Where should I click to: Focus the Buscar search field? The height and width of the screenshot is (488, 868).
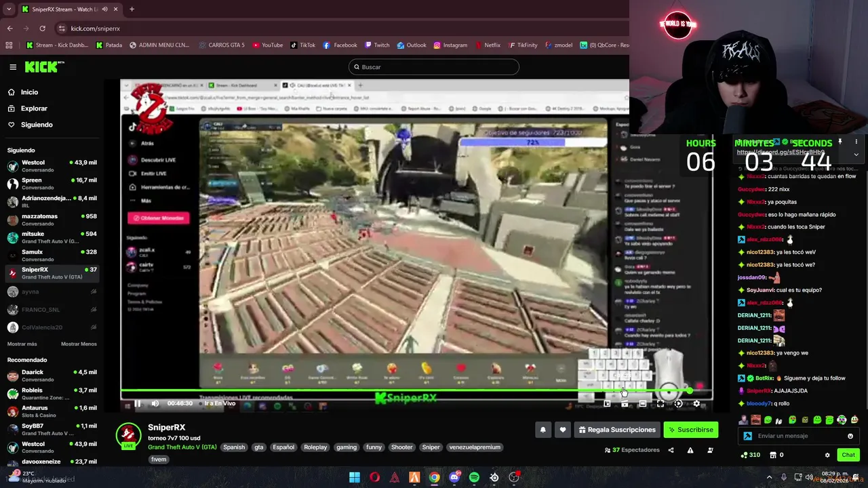tap(434, 67)
